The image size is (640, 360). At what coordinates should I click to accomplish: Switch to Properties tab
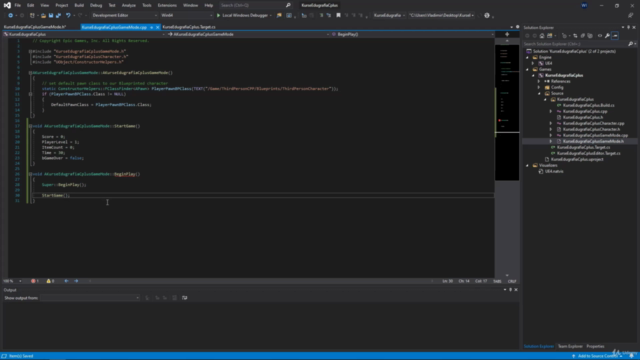[x=595, y=347]
